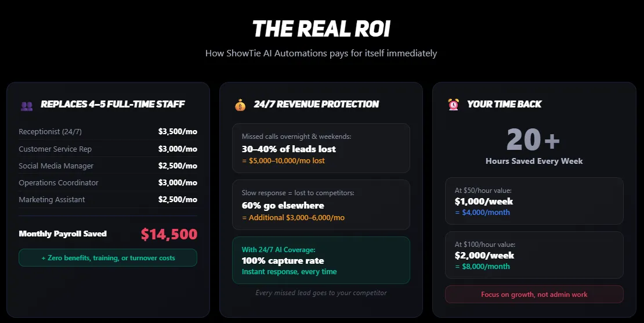Click the $14,500 payroll saved amount
Image resolution: width=644 pixels, height=323 pixels.
click(169, 234)
